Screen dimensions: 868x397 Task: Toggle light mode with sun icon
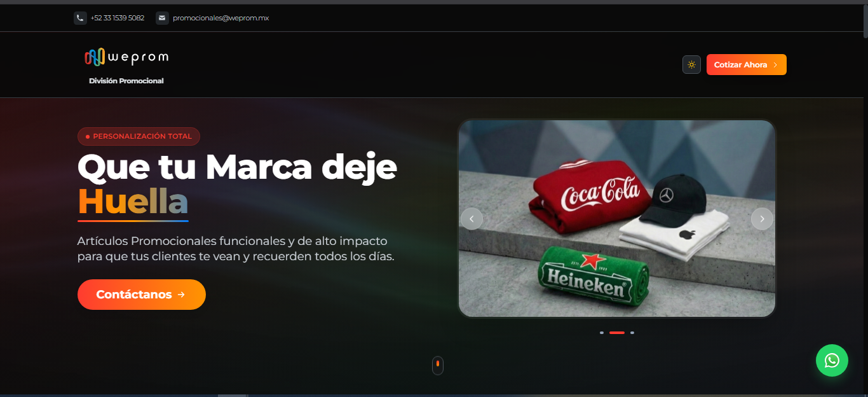tap(691, 64)
